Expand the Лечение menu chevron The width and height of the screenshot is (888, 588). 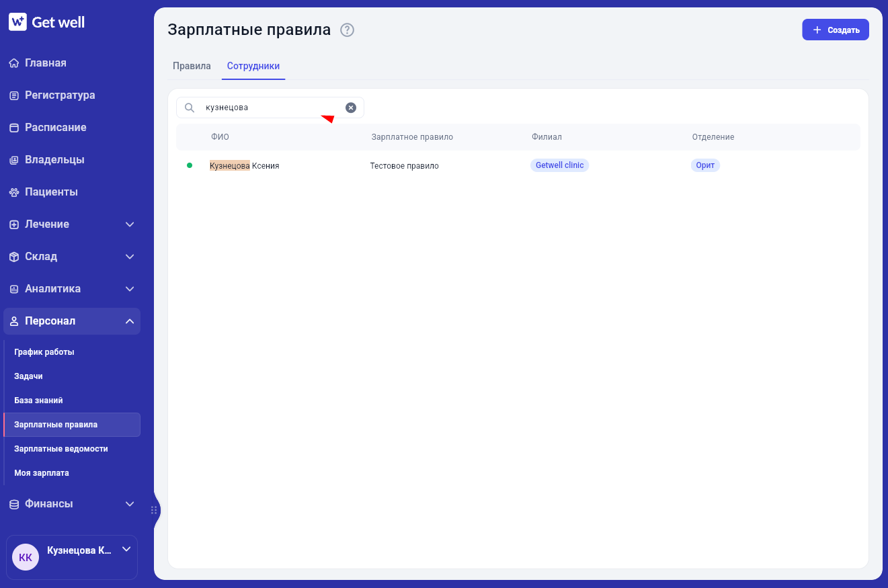pos(130,224)
